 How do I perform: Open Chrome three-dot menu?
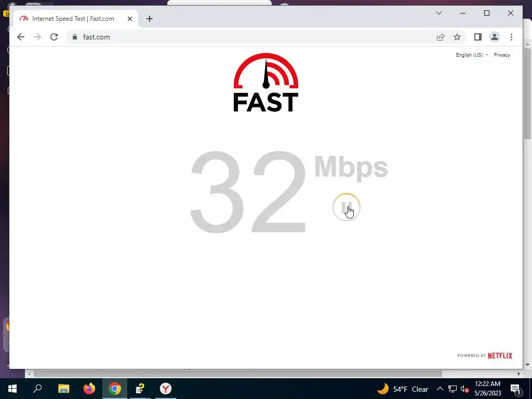511,37
